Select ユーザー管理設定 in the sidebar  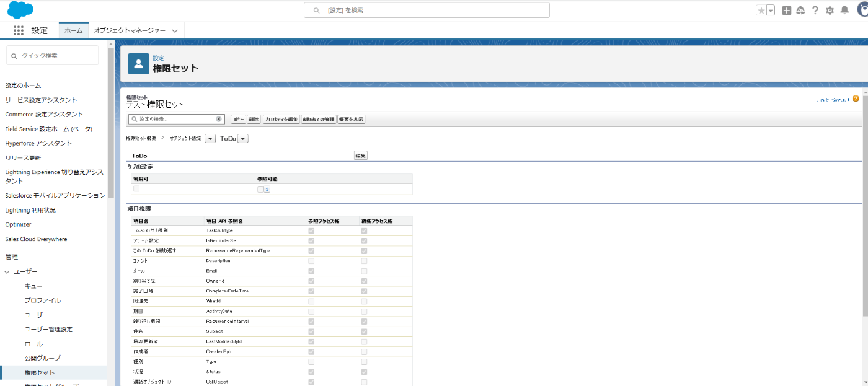click(48, 330)
